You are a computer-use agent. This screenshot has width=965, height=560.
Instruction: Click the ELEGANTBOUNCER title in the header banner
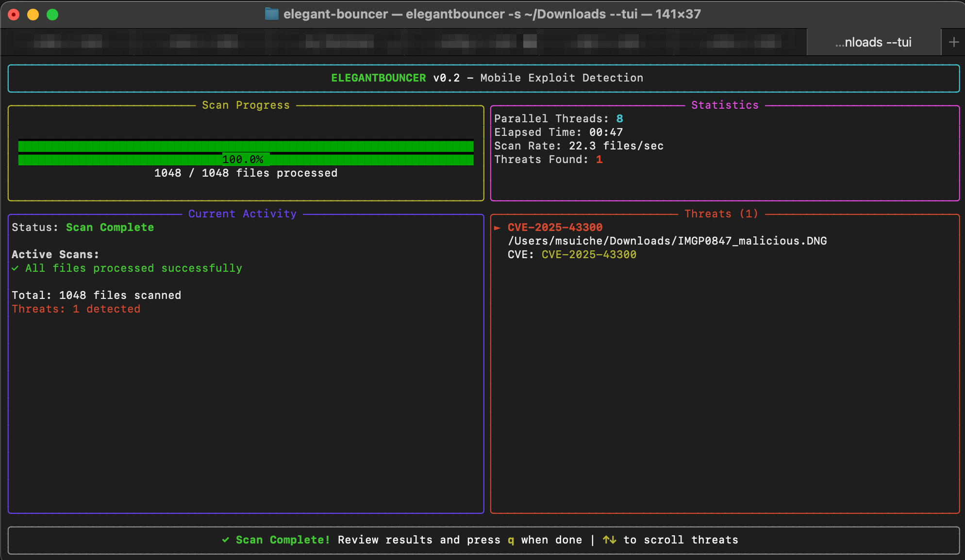pyautogui.click(x=378, y=78)
